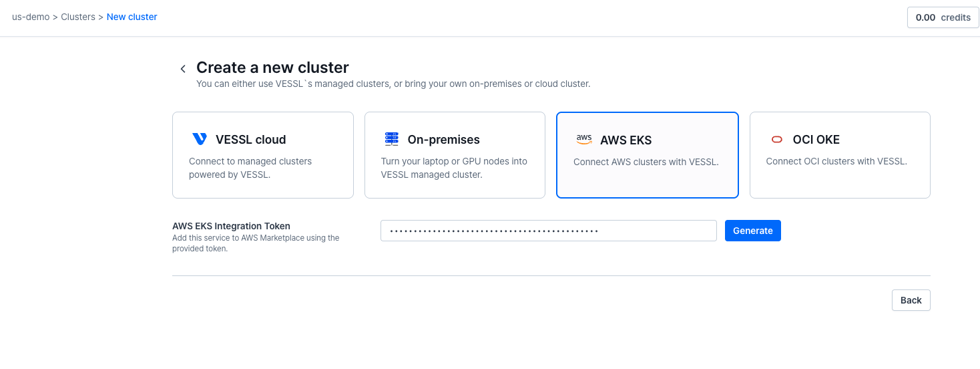This screenshot has height=369, width=980.
Task: Click the AWS logo icon
Action: coord(584,139)
